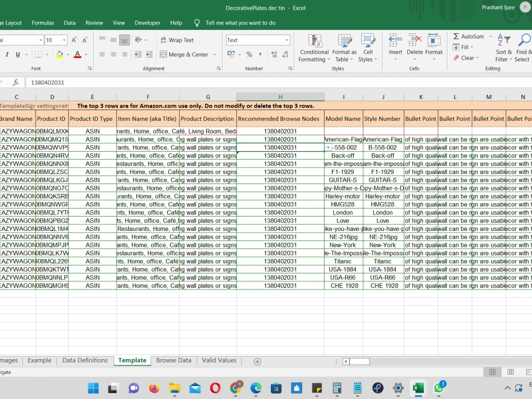This screenshot has height=399, width=532.
Task: Open the Borders tool in the Font group
Action: click(39, 54)
